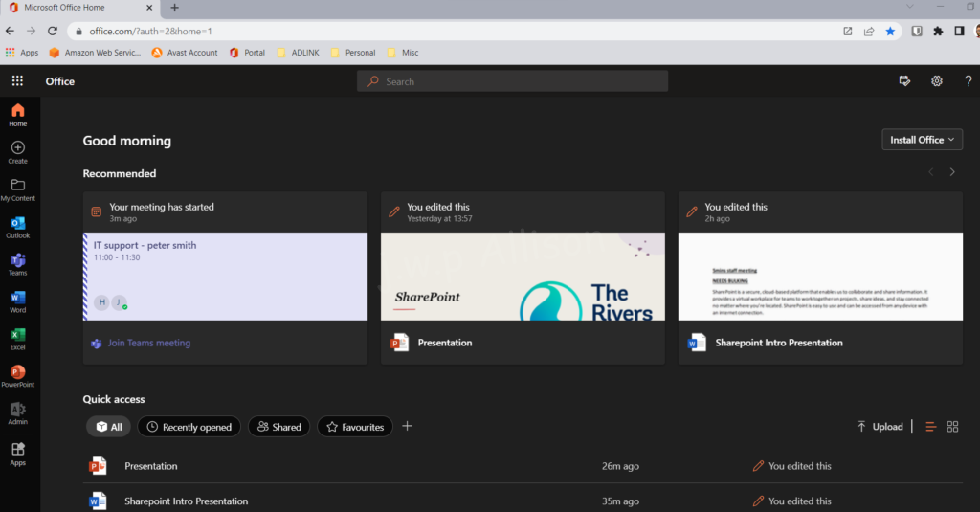Open the Help question mark icon
This screenshot has height=512, width=980.
point(968,81)
